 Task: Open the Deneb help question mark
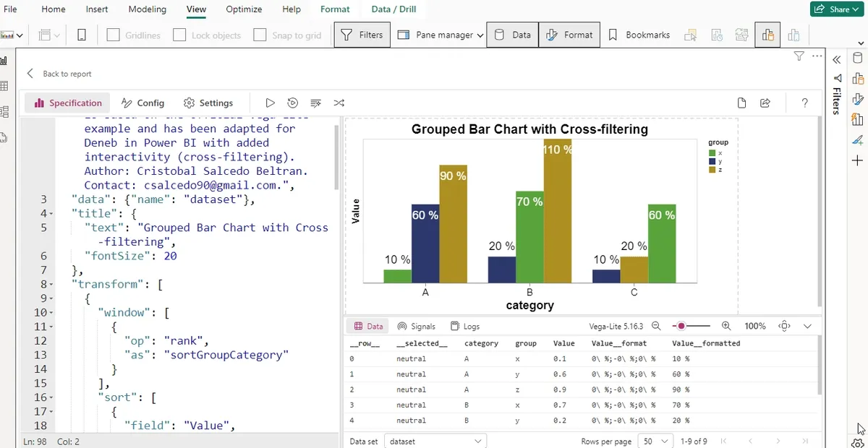point(804,103)
